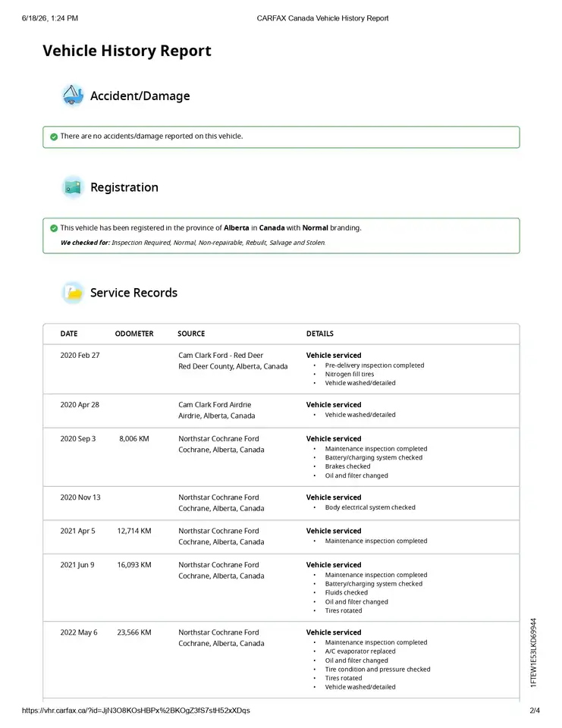This screenshot has height=728, width=562.
Task: Click the DATE column header
Action: 69,334
